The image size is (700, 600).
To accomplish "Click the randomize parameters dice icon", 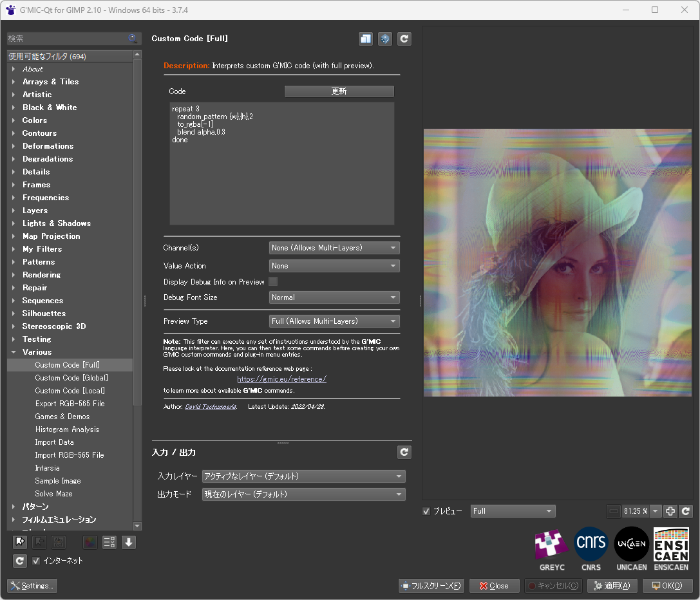I will (385, 39).
